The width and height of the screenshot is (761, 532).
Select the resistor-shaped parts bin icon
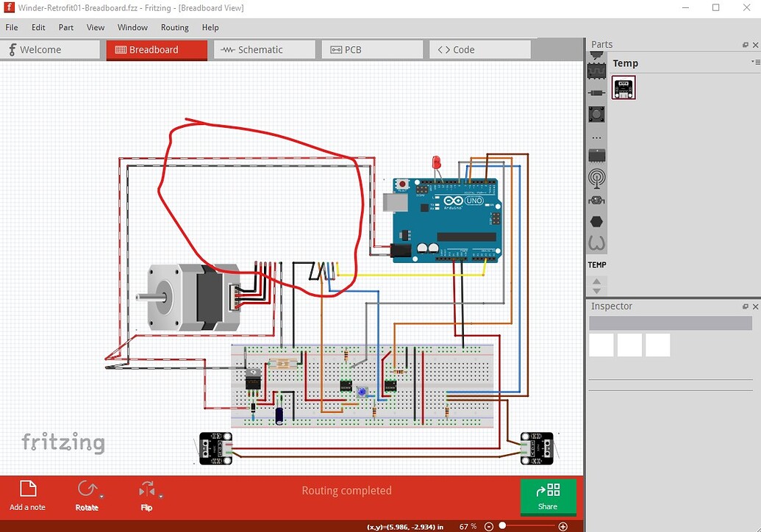596,93
